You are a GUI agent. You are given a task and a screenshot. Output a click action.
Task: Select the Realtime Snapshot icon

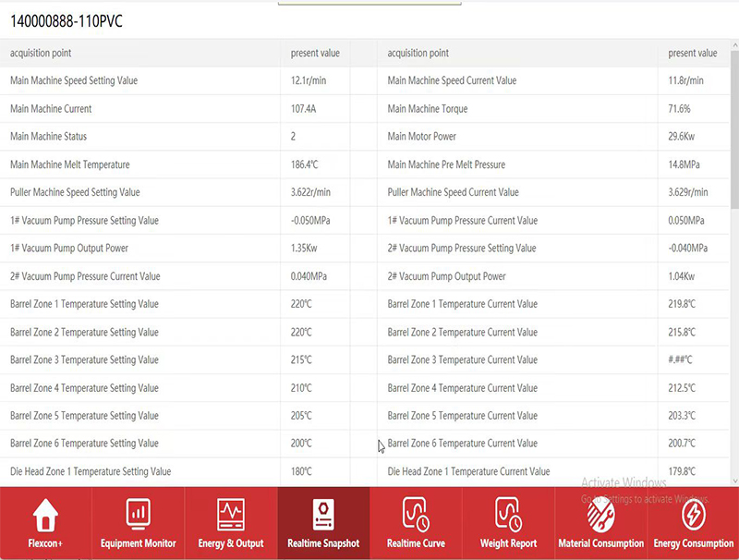[322, 514]
